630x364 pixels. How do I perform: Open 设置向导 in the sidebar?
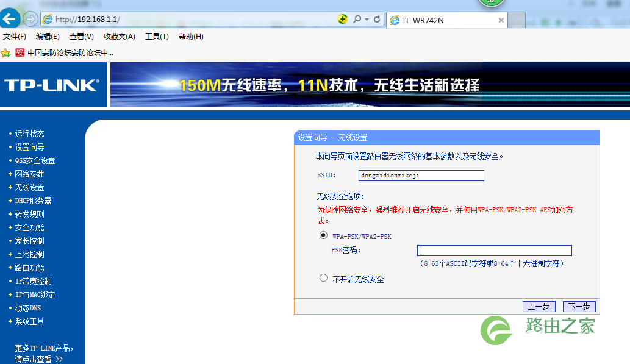click(x=29, y=147)
